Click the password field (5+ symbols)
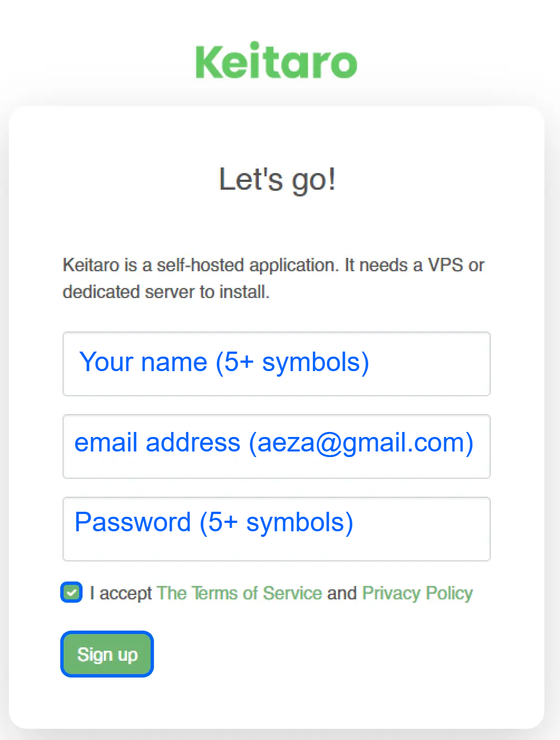This screenshot has height=740, width=560. [x=276, y=529]
